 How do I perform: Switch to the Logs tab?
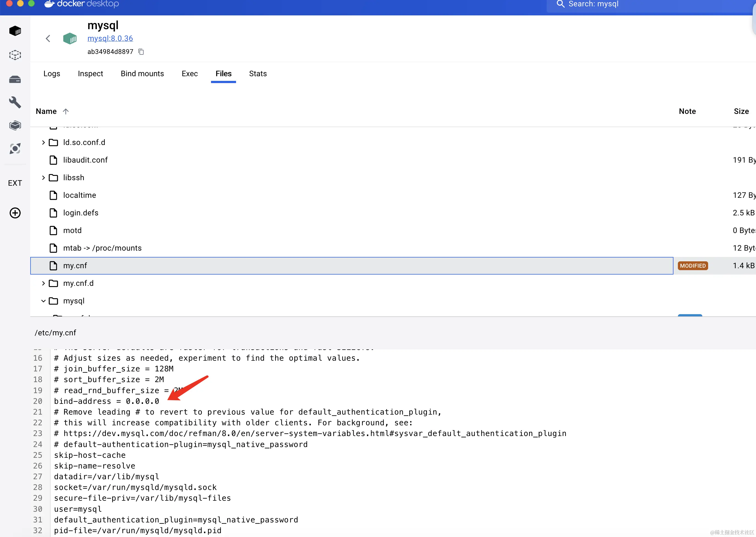52,74
